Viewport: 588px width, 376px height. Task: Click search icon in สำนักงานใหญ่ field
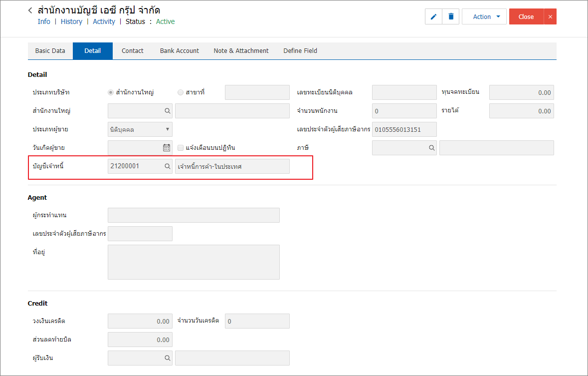point(167,111)
